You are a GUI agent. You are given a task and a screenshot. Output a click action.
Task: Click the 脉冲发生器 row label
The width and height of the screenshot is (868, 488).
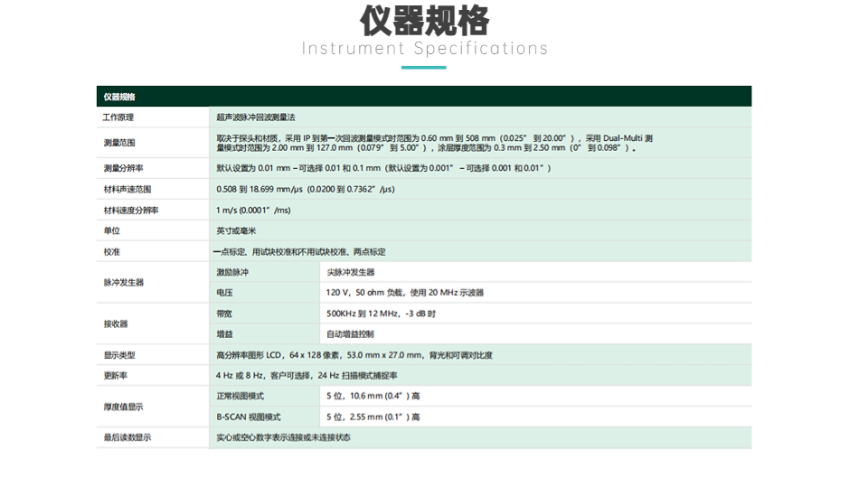click(x=123, y=283)
